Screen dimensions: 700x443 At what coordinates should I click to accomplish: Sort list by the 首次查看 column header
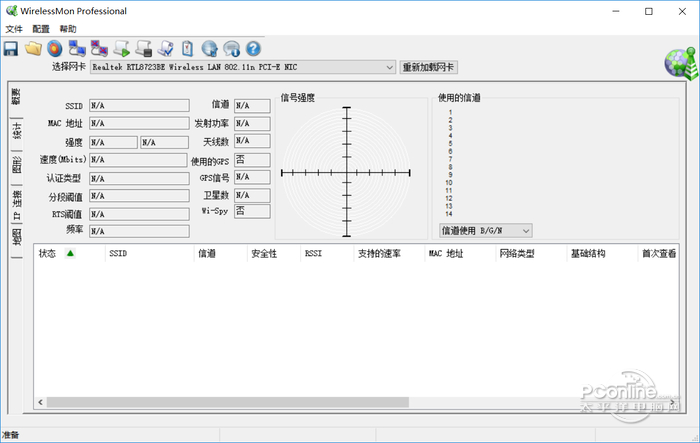click(x=658, y=254)
